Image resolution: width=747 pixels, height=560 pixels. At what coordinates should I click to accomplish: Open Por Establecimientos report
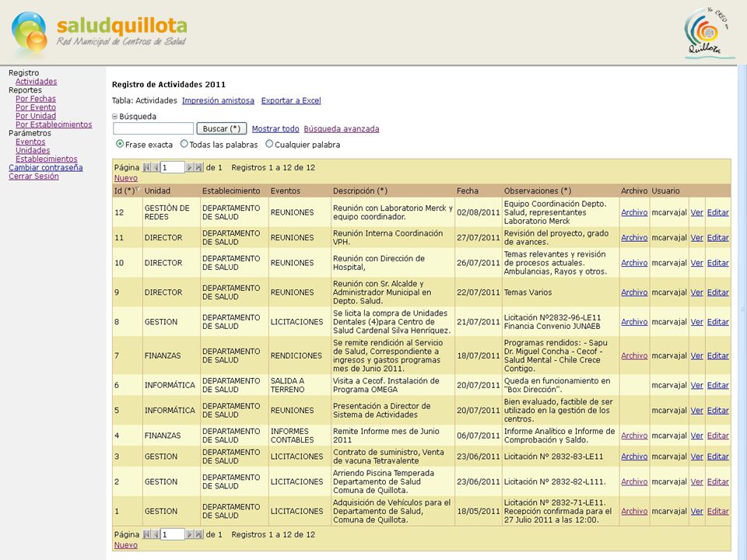54,124
